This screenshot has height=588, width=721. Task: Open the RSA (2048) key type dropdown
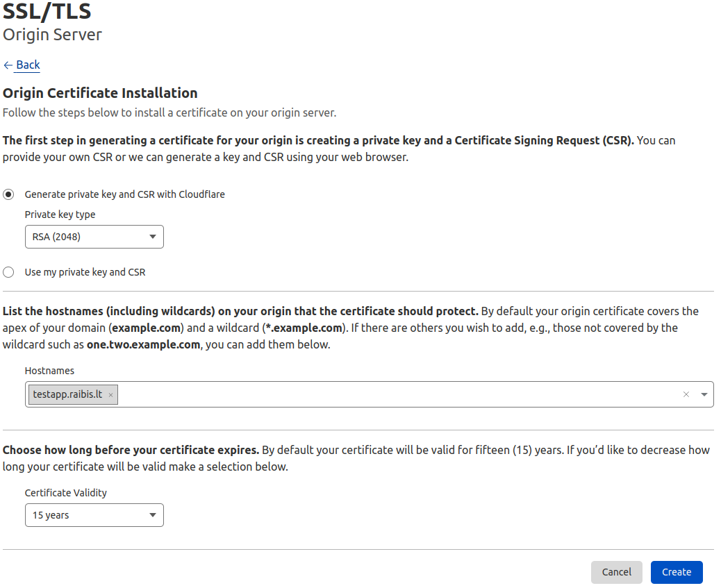coord(94,236)
